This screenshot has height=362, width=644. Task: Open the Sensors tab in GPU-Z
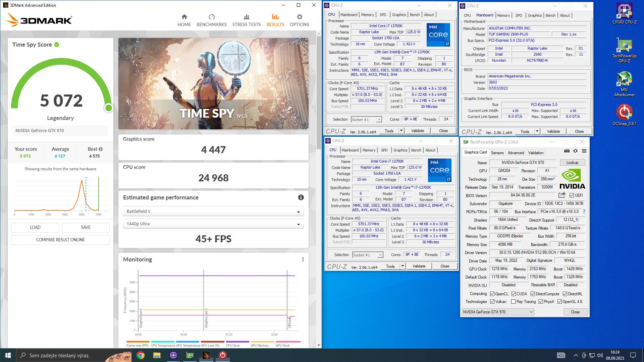[x=497, y=153]
